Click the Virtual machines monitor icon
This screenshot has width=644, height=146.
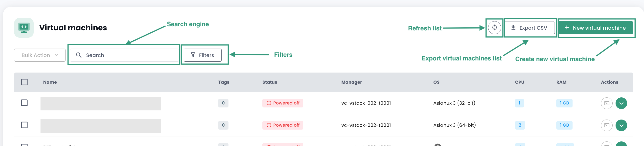tap(24, 28)
